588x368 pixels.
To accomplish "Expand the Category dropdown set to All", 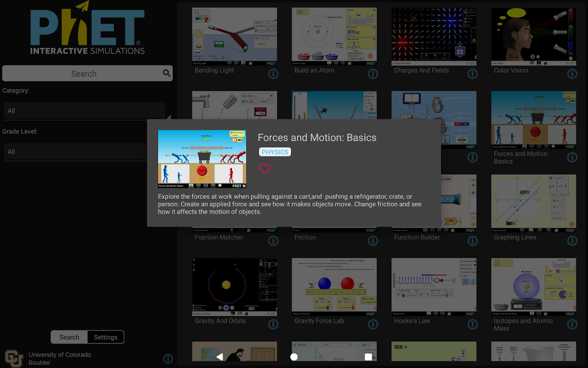I will tap(85, 111).
